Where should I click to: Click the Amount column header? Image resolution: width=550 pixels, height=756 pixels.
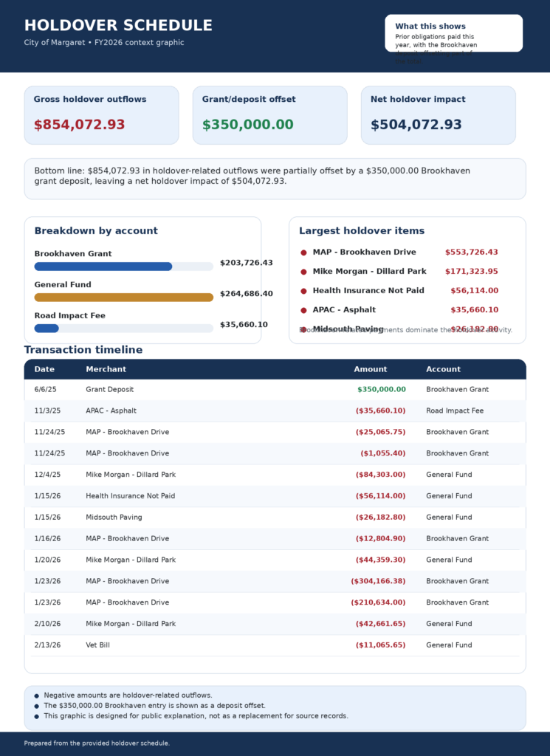[x=370, y=369]
